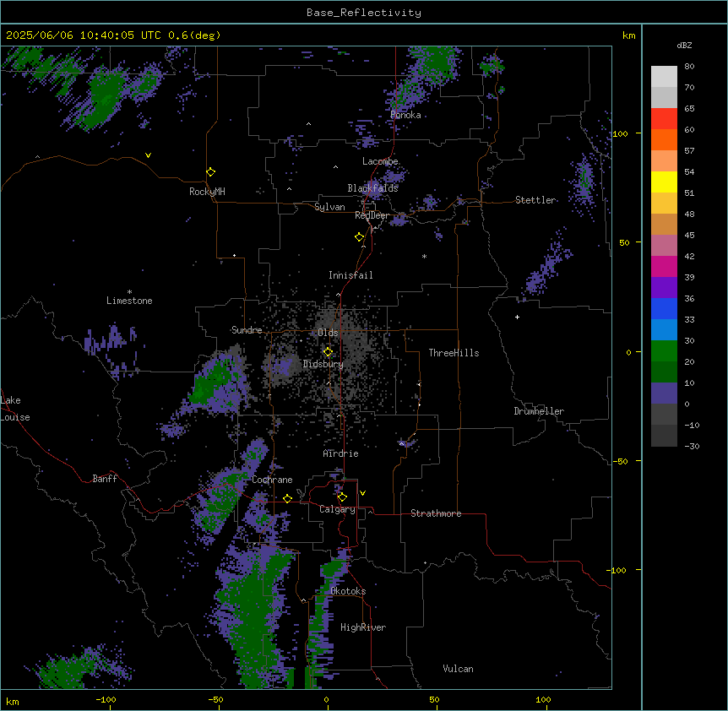Select the orange 57-60 dBZ legend swatch
The image size is (728, 711).
664,139
